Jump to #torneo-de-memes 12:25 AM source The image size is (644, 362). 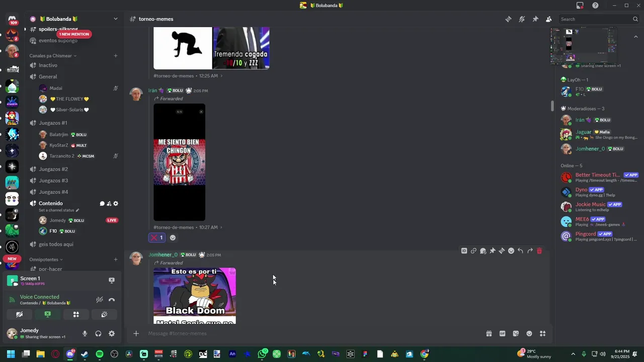click(188, 76)
